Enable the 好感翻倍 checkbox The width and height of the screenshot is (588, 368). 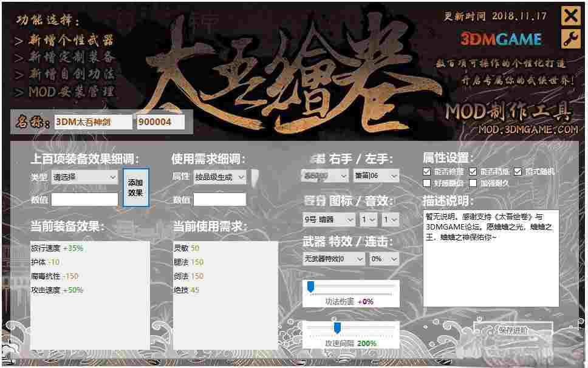tap(427, 183)
